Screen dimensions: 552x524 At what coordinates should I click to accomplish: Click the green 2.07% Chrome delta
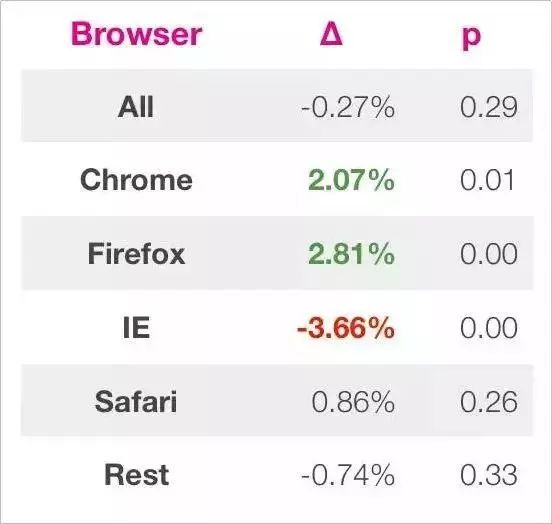tap(351, 180)
